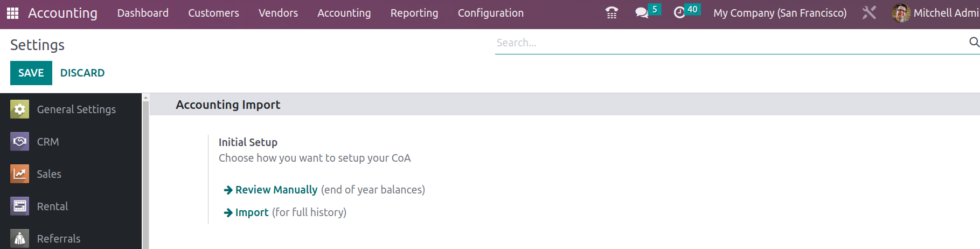Select General Settings gear icon
980x249 pixels.
19,109
